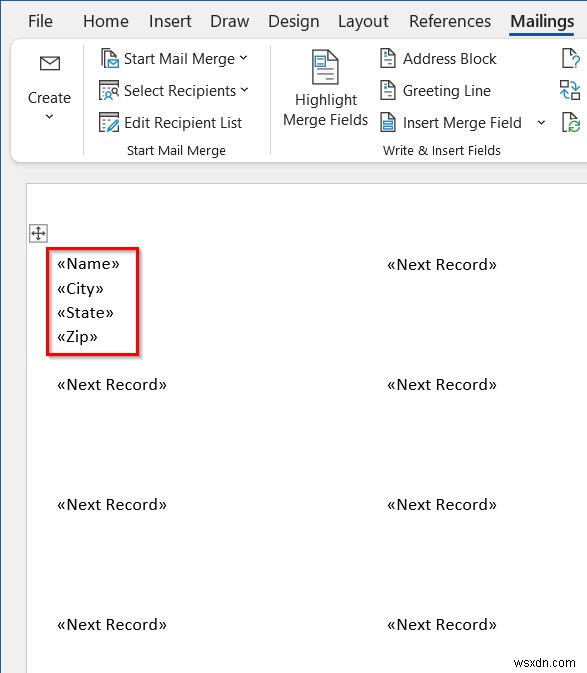
Task: Open the Layout tab
Action: pos(363,21)
